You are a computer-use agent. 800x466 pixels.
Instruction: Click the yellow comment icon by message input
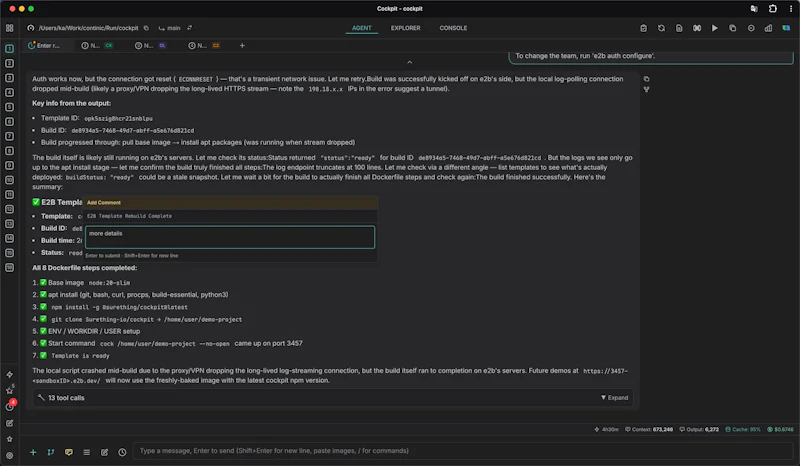point(69,452)
